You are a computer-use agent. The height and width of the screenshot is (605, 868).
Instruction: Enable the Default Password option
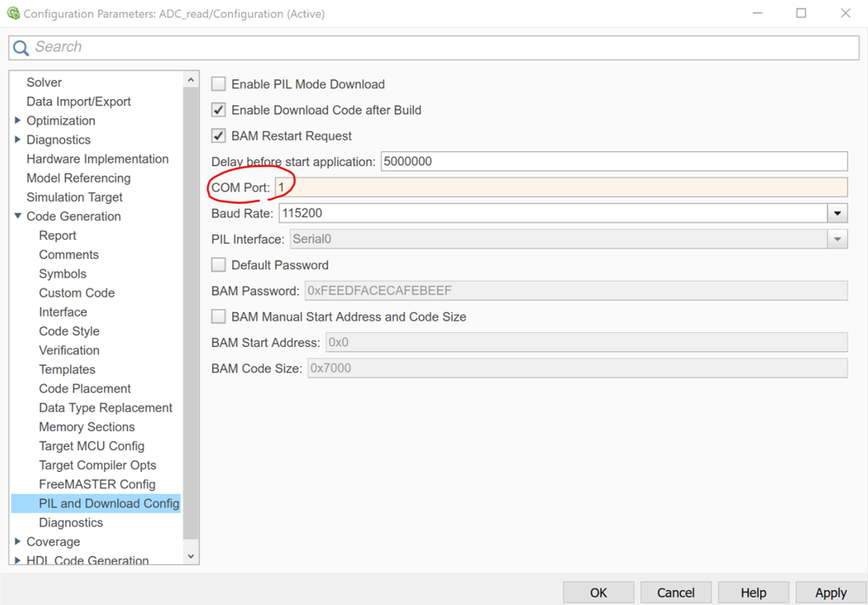217,264
